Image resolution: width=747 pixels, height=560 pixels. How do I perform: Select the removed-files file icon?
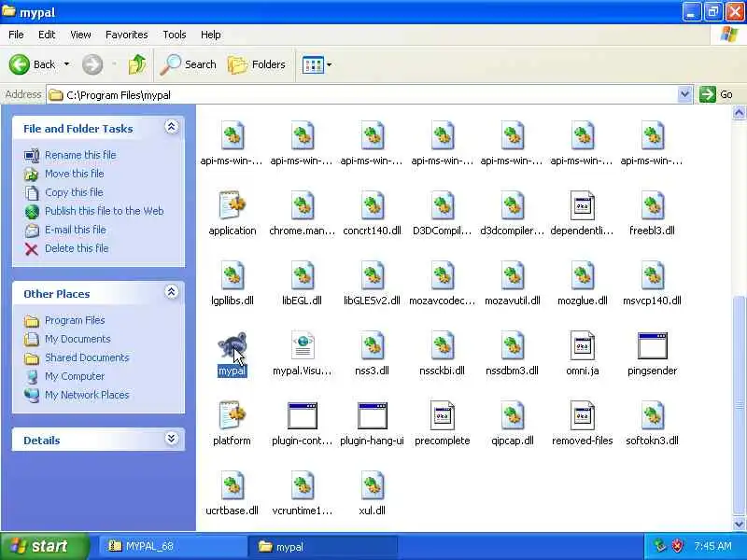coord(582,415)
